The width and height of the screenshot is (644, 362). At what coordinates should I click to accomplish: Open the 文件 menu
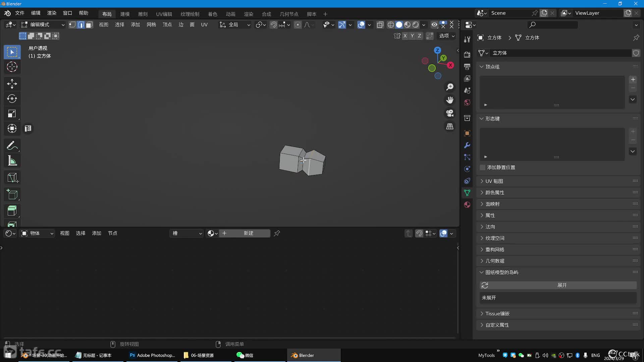(x=20, y=13)
